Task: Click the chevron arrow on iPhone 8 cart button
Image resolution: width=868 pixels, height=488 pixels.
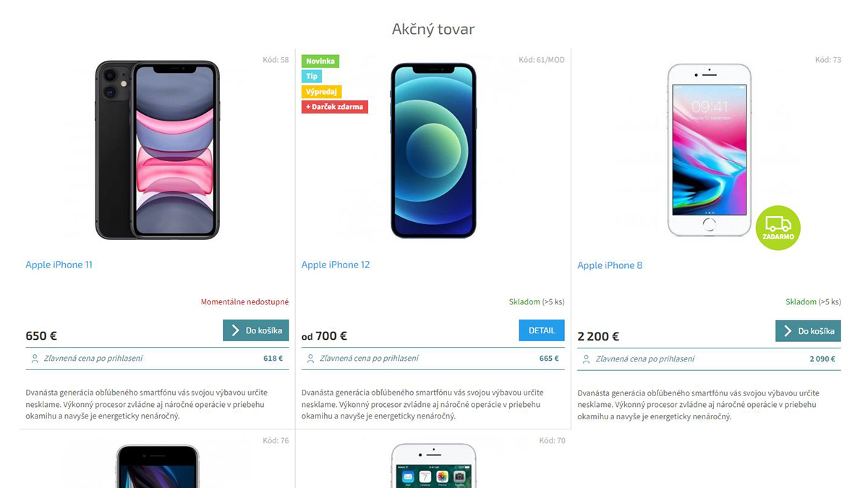Action: (x=788, y=331)
